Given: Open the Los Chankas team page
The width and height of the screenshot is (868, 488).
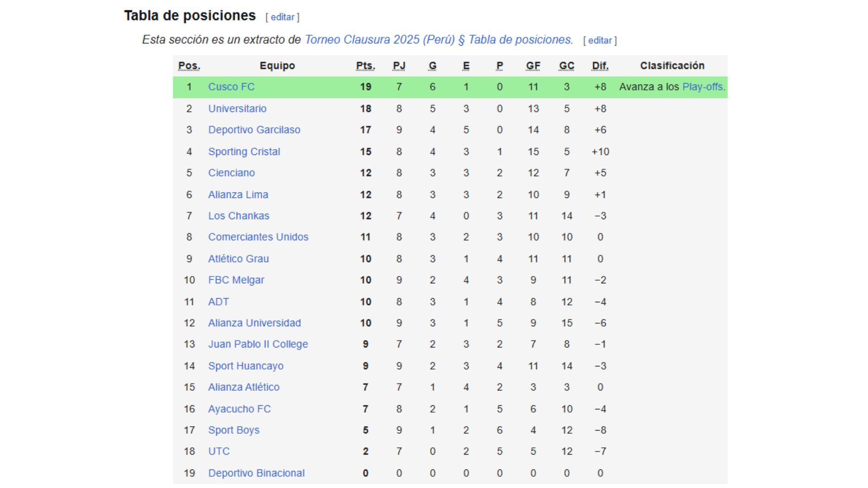Looking at the screenshot, I should click(x=239, y=216).
